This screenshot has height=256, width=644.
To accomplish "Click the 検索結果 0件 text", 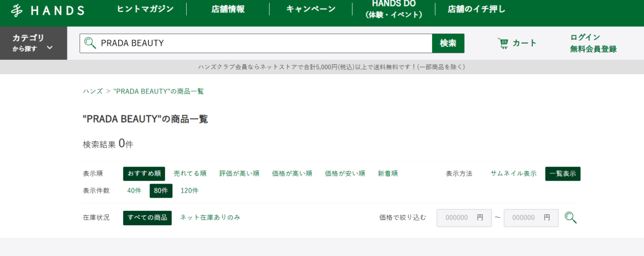I will pyautogui.click(x=108, y=144).
